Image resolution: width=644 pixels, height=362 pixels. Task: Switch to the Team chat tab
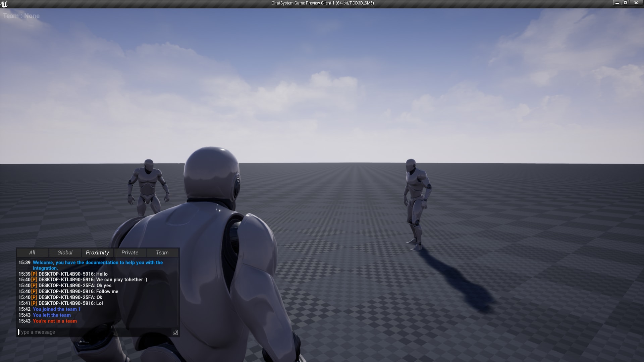(x=162, y=252)
